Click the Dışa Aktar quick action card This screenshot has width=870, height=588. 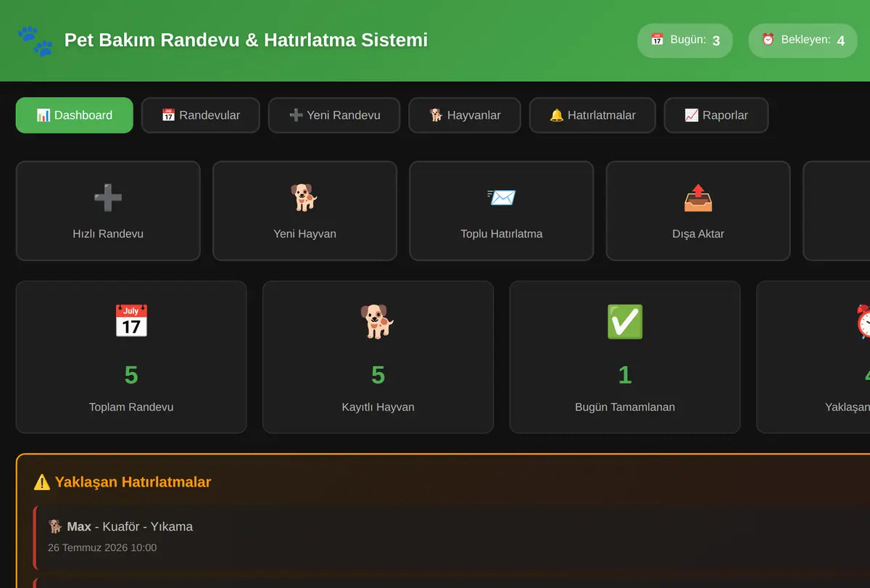pyautogui.click(x=698, y=211)
